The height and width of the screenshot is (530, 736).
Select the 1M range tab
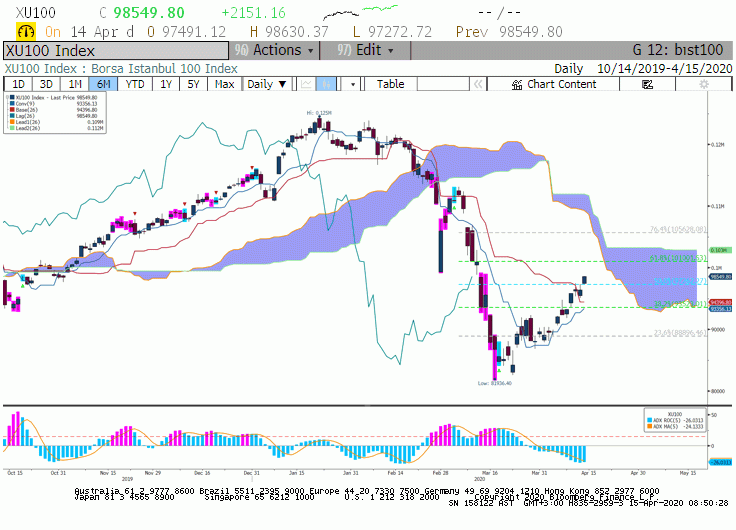[75, 84]
